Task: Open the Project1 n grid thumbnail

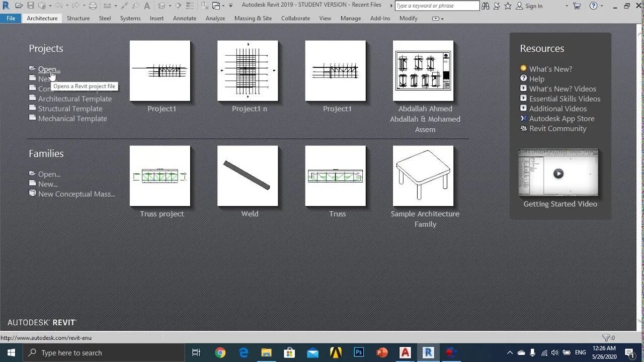Action: pyautogui.click(x=248, y=71)
